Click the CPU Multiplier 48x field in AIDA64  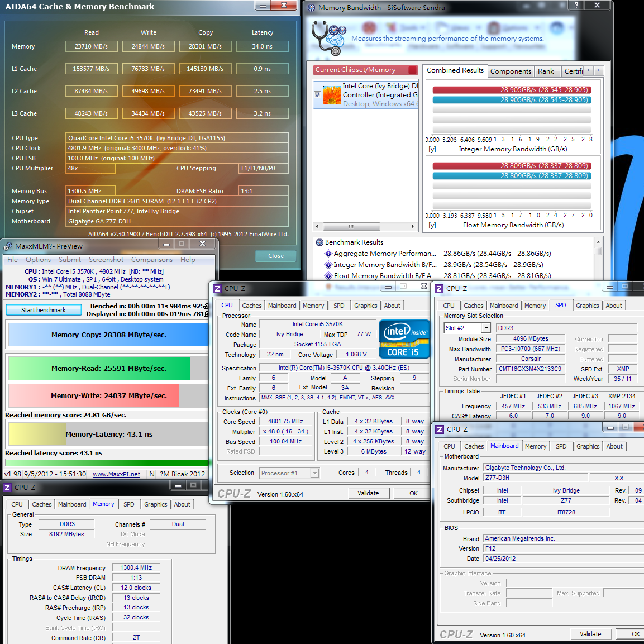(90, 168)
